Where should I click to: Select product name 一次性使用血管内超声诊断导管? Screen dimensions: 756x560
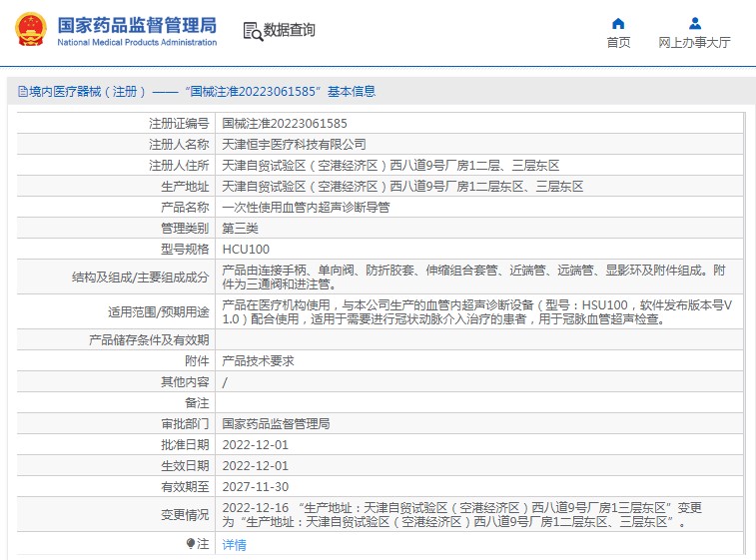coord(306,208)
